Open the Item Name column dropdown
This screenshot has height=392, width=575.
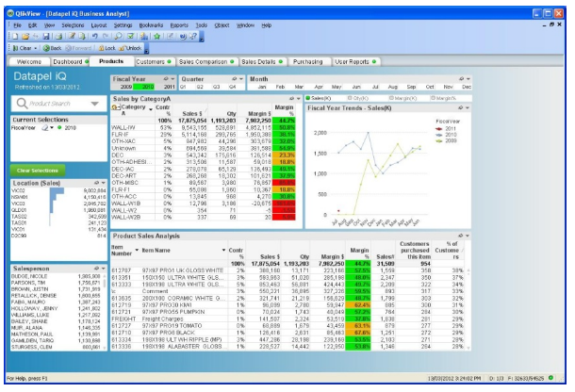tap(223, 250)
